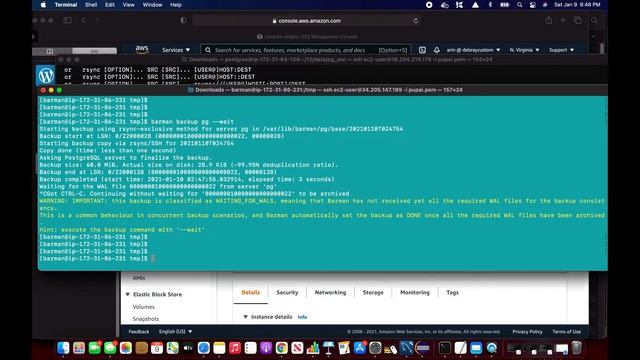
Task: Click Safari share icon
Action: tap(548, 20)
